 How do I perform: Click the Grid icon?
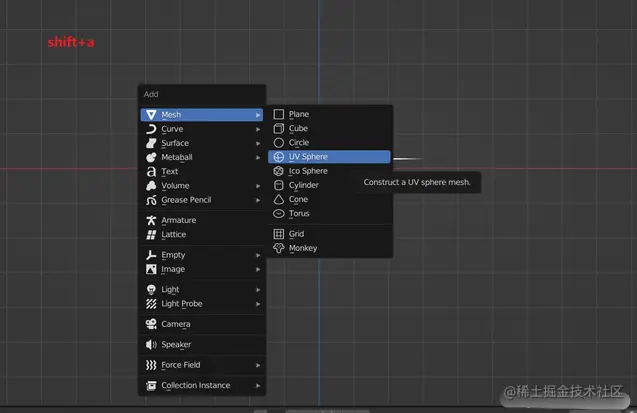279,234
